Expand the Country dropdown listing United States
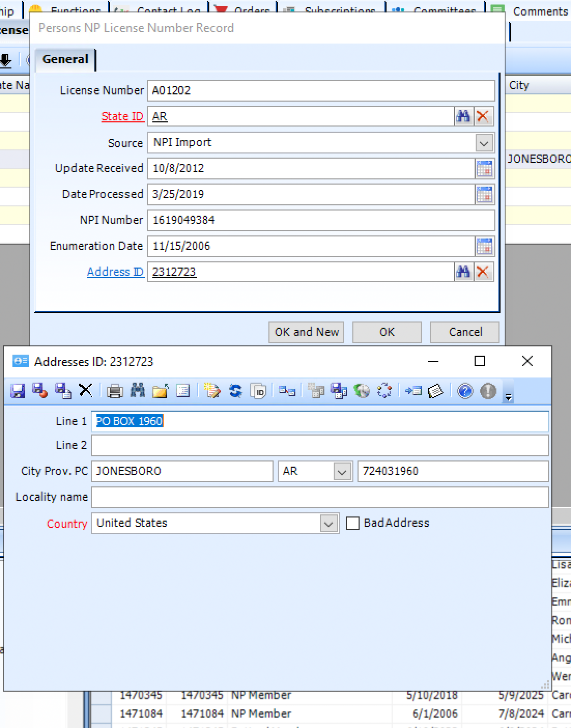Screen dimensions: 571x728 point(328,523)
